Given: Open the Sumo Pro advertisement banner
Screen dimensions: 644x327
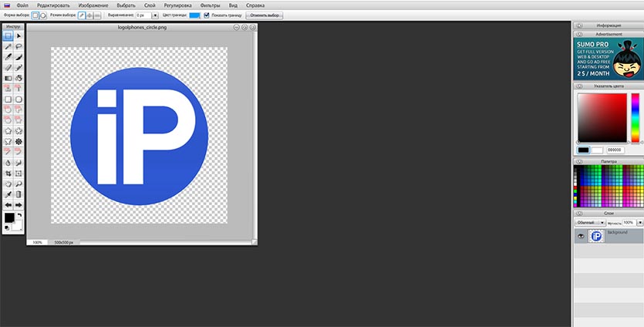Looking at the screenshot, I should [609, 59].
